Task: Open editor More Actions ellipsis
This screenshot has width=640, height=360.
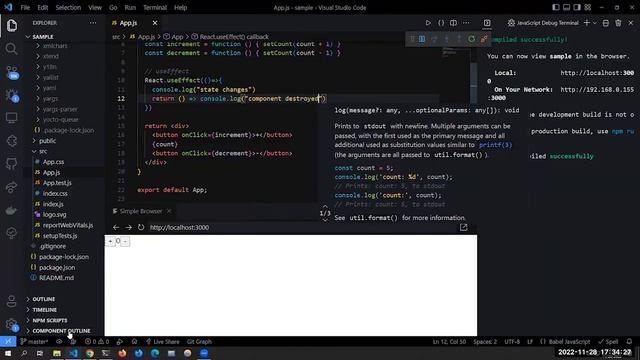Action: [466, 23]
